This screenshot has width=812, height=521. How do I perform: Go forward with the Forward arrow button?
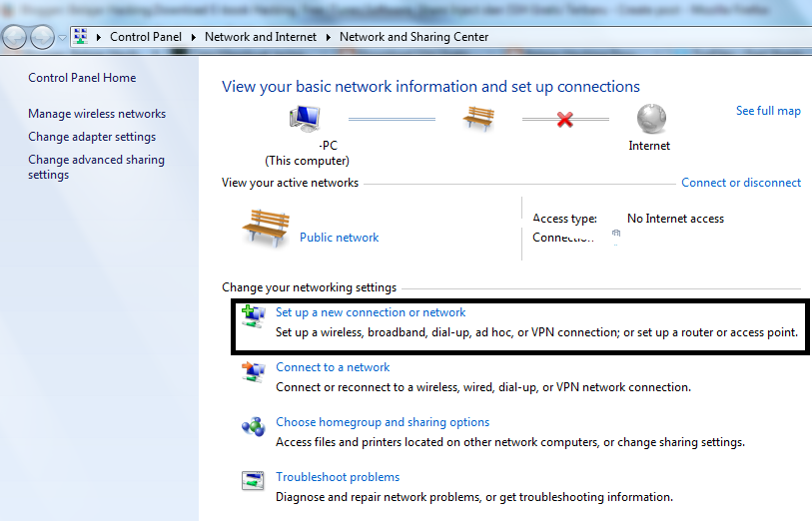pyautogui.click(x=42, y=37)
